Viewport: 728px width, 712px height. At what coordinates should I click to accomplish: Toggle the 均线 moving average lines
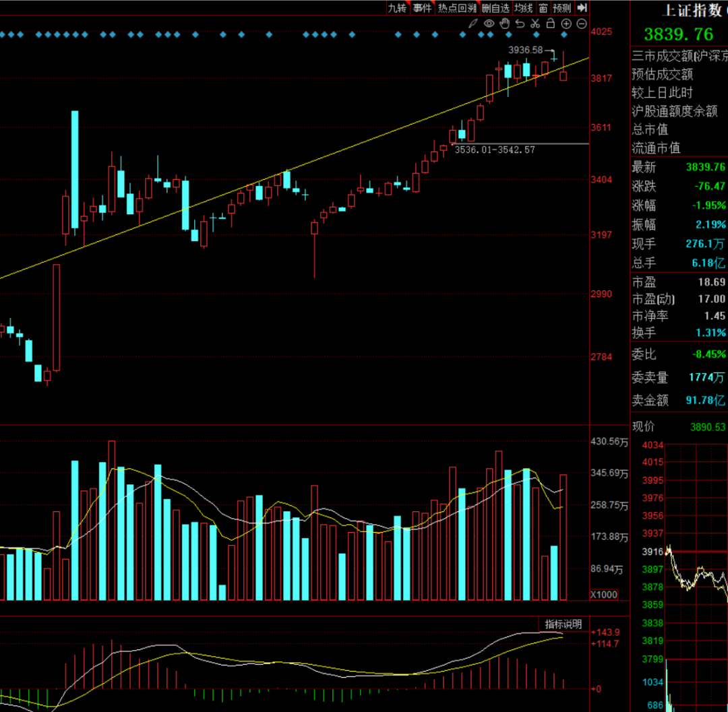523,8
